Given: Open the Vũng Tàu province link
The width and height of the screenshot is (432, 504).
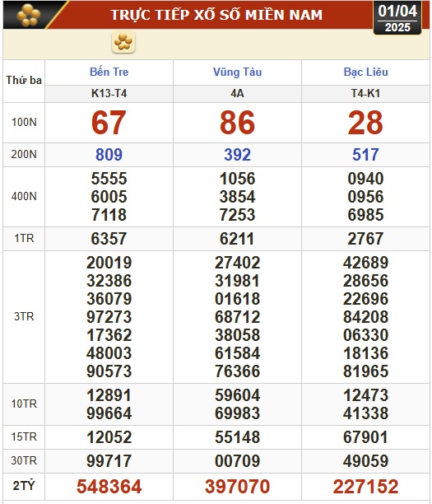Looking at the screenshot, I should (x=237, y=72).
